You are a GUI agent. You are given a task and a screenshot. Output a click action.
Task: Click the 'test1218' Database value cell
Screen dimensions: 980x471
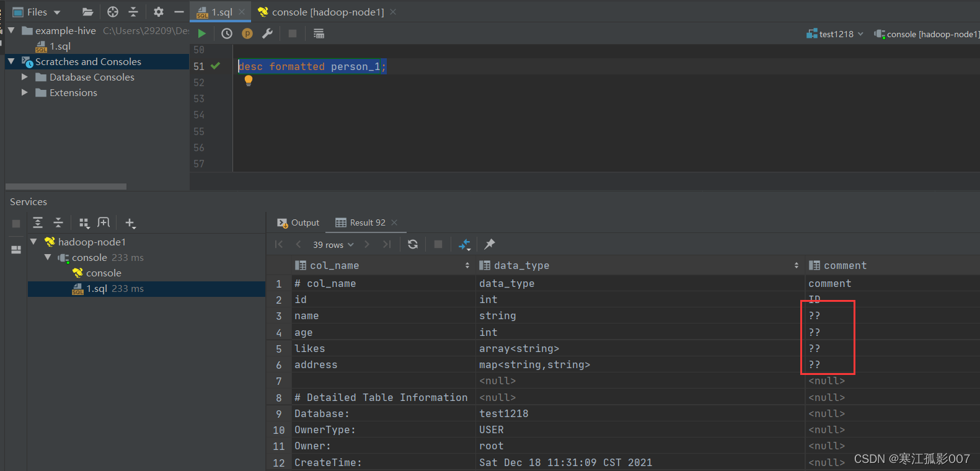pyautogui.click(x=640, y=413)
